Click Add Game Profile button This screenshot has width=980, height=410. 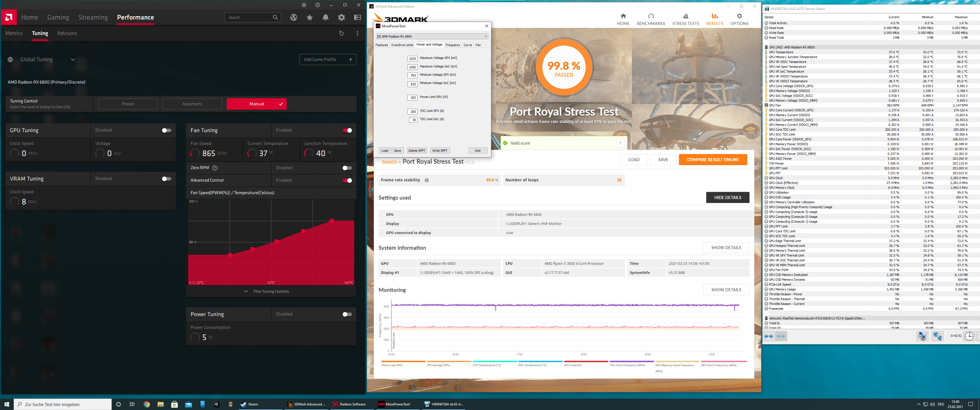328,60
